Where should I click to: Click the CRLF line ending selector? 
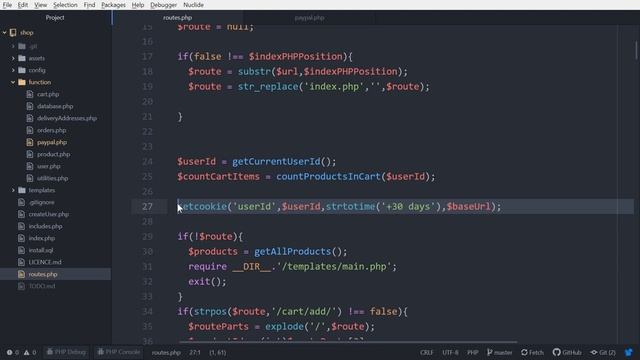[x=427, y=352]
